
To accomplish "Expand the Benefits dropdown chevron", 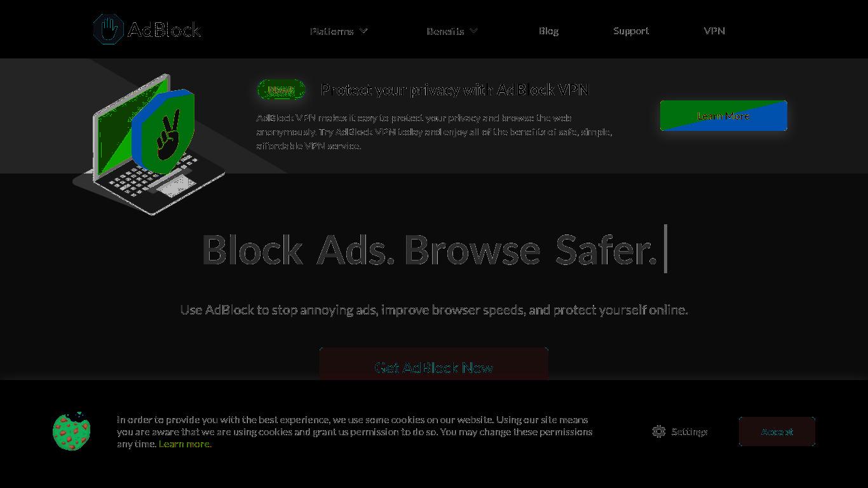I will (473, 30).
